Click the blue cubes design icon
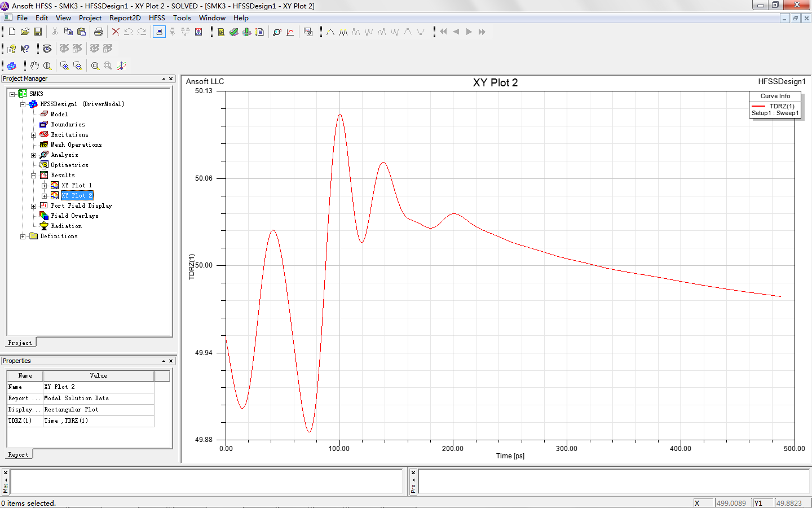 [x=12, y=66]
